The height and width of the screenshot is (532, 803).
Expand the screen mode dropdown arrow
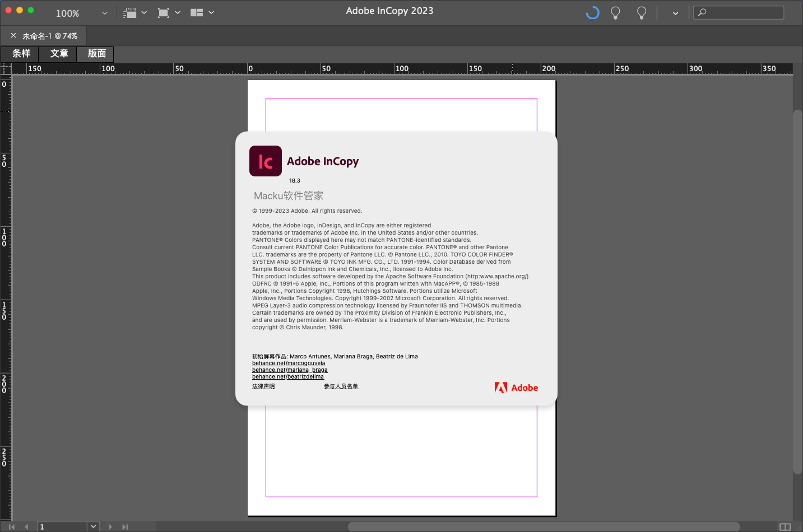click(x=178, y=12)
